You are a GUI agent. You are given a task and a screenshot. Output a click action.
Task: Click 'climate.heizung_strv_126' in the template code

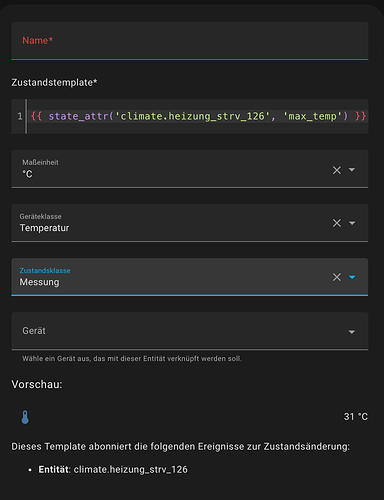pos(192,116)
